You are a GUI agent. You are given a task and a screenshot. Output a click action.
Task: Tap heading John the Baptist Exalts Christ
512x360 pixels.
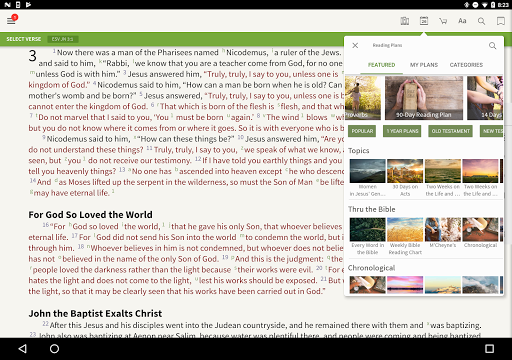[95, 314]
